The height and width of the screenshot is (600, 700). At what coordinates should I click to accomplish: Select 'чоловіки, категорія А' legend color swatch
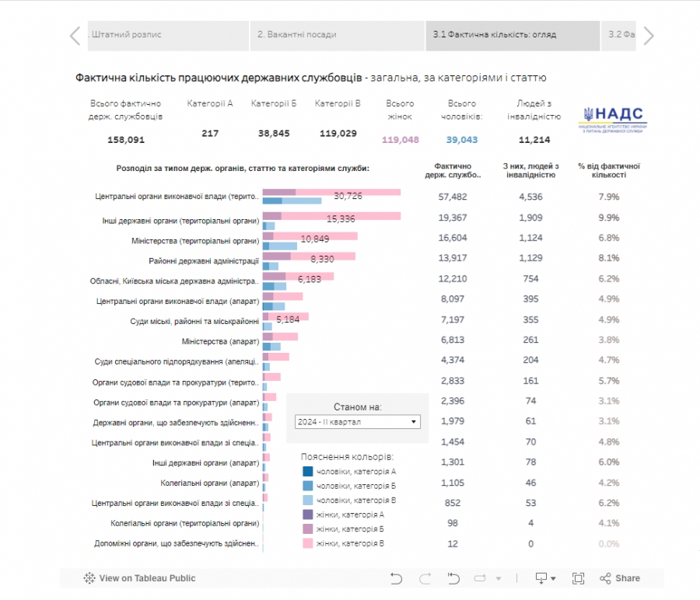click(308, 472)
